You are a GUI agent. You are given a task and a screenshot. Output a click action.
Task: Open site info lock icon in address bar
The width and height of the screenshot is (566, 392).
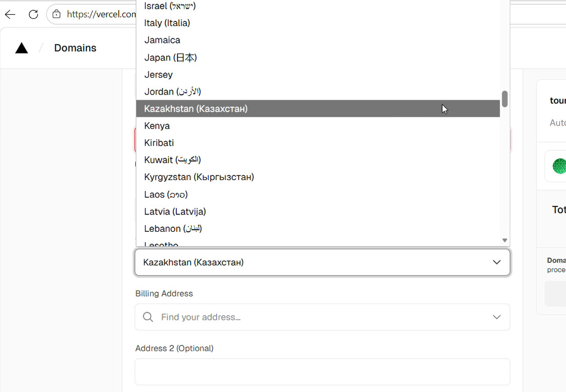[x=56, y=14]
